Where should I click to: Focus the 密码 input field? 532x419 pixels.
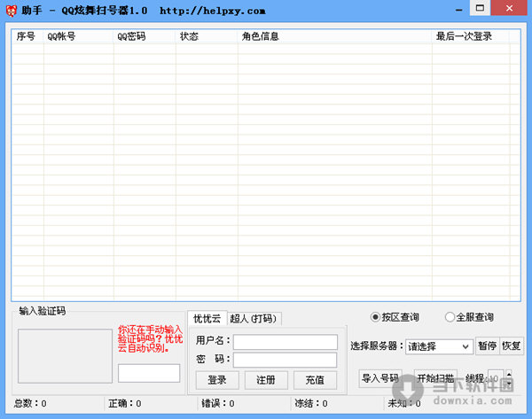[x=285, y=360]
